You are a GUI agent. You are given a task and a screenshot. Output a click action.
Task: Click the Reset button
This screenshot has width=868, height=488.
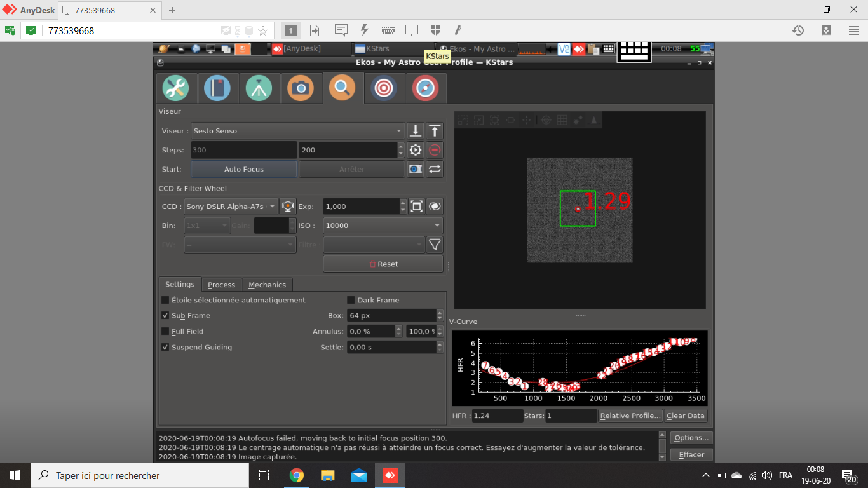pos(383,264)
